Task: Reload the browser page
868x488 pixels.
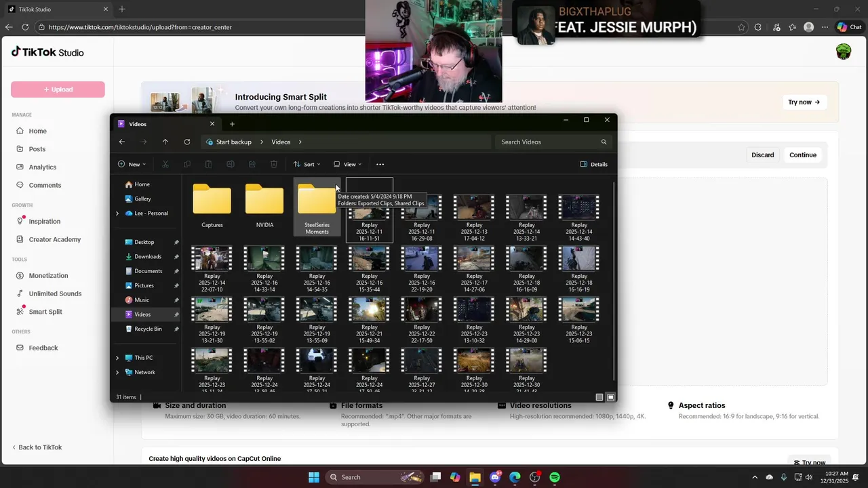Action: [x=25, y=27]
